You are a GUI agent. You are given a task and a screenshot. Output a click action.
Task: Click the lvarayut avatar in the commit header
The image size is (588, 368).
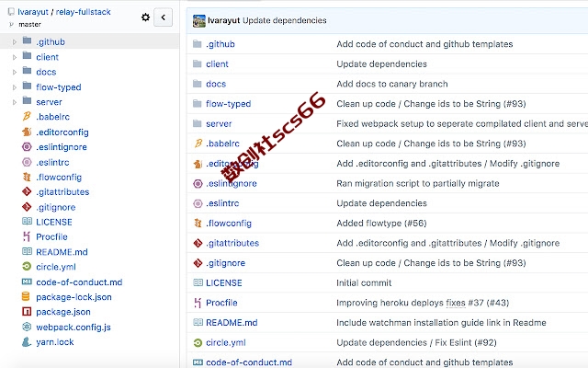click(x=199, y=20)
